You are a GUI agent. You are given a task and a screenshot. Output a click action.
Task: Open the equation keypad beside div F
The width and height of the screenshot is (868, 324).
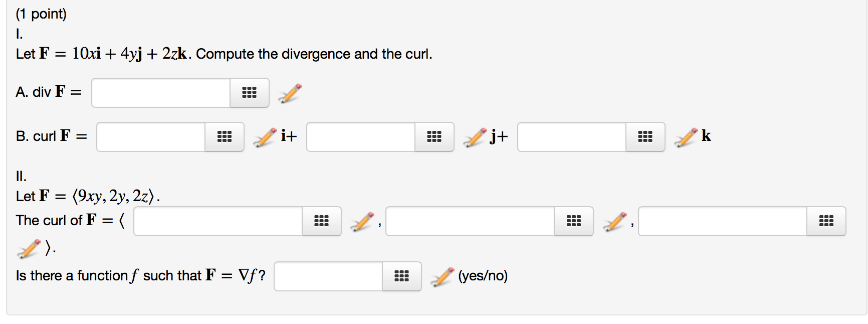[250, 93]
